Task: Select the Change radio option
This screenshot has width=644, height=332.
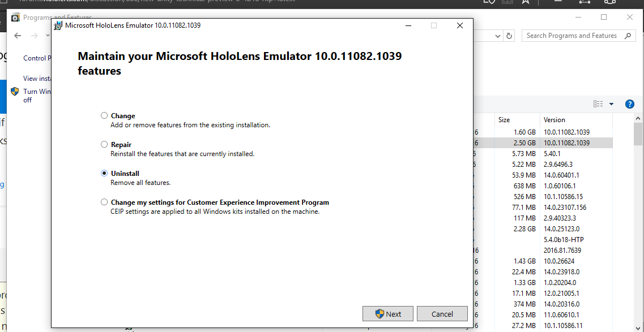Action: (104, 115)
